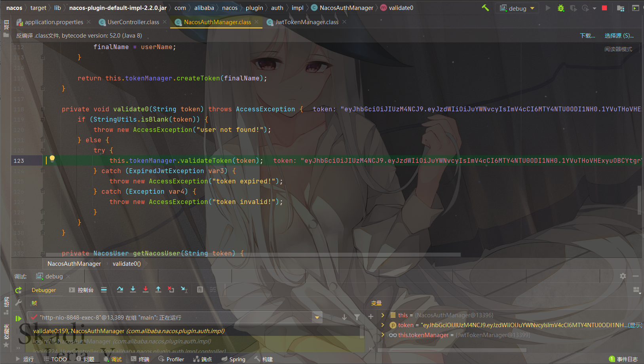Click the Run Anything icon at top right
This screenshot has height=364, width=644.
(635, 8)
